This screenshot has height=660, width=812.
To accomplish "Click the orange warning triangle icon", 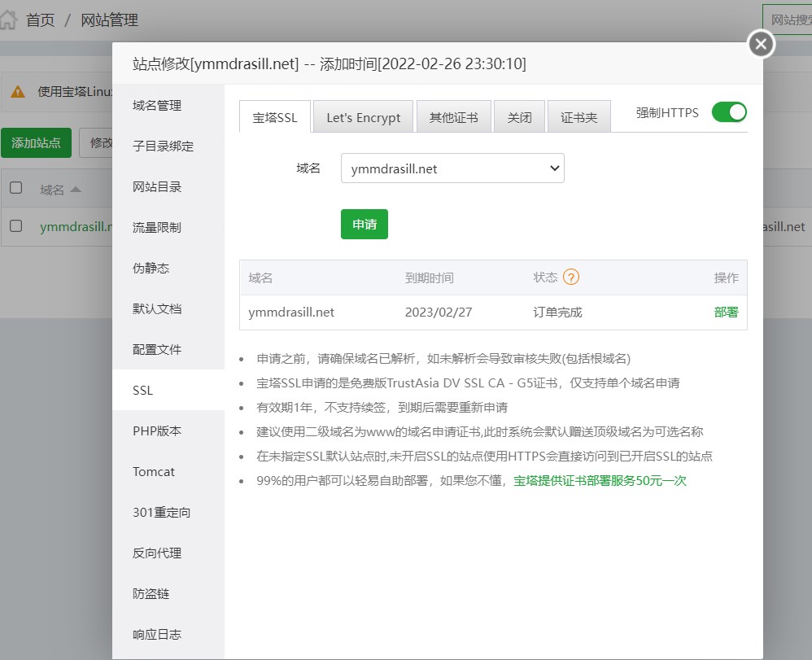I will [x=18, y=91].
